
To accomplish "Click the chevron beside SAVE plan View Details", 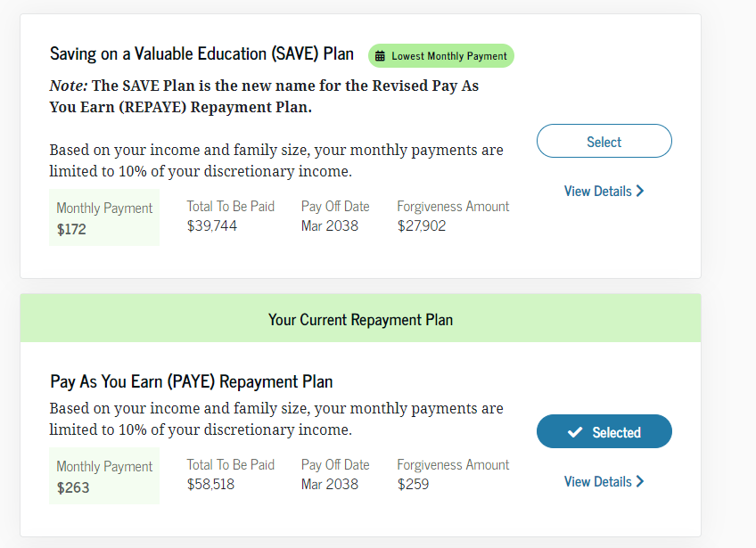I will point(640,191).
